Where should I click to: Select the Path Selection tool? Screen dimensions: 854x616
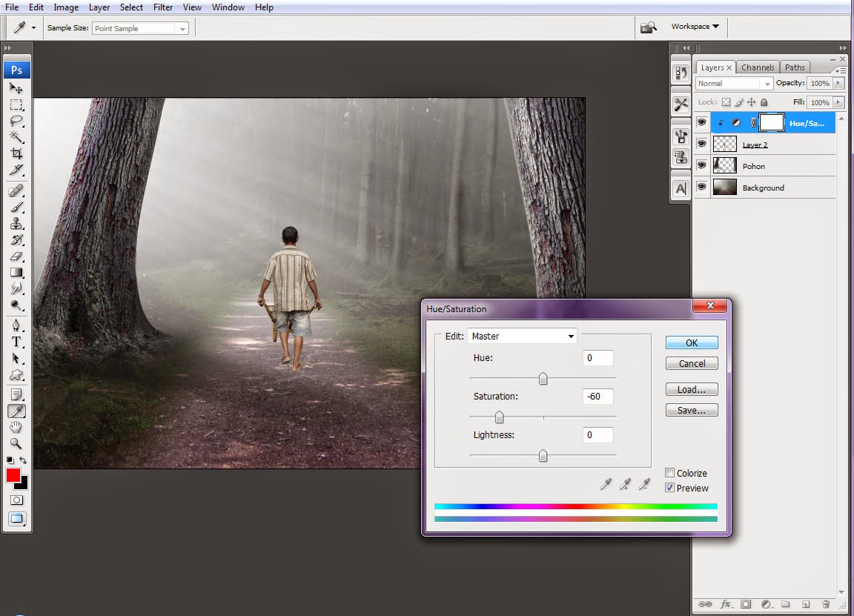[16, 358]
